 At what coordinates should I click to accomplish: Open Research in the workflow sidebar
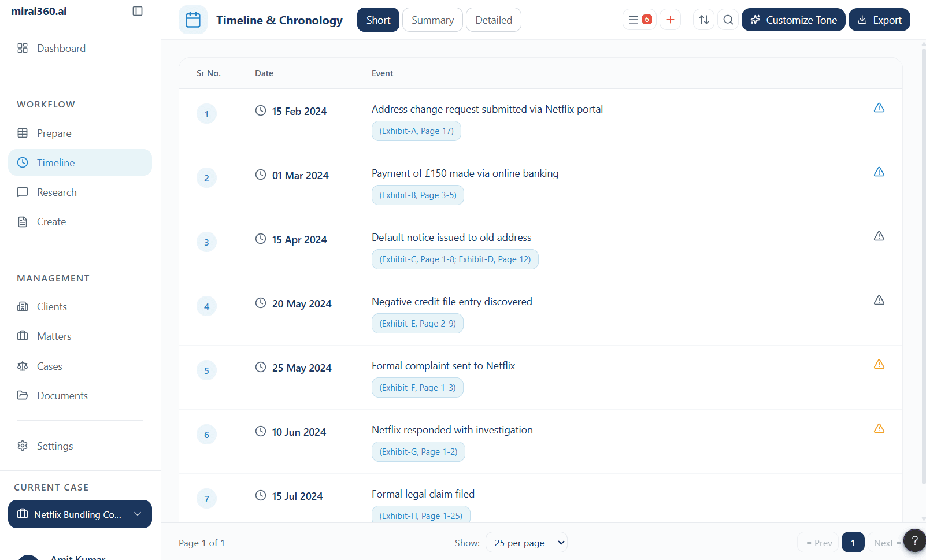tap(57, 192)
